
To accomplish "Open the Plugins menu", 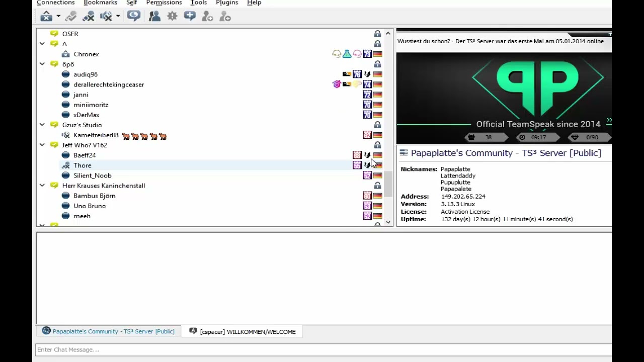I will pyautogui.click(x=227, y=3).
